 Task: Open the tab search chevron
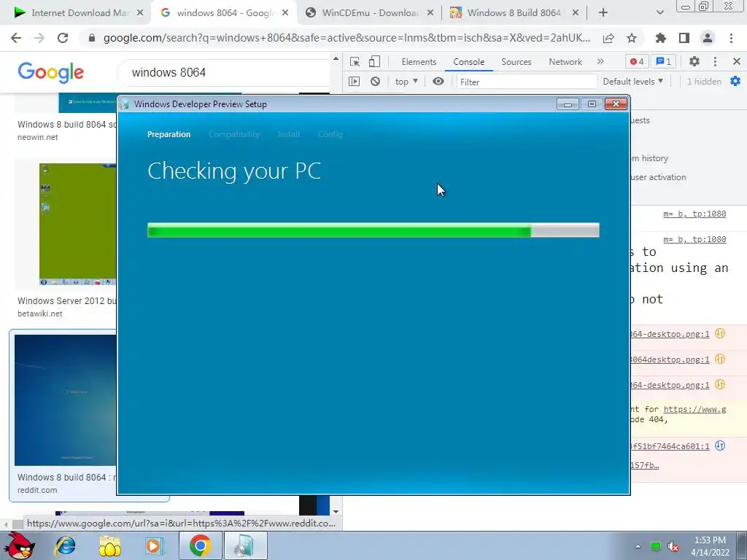659,13
